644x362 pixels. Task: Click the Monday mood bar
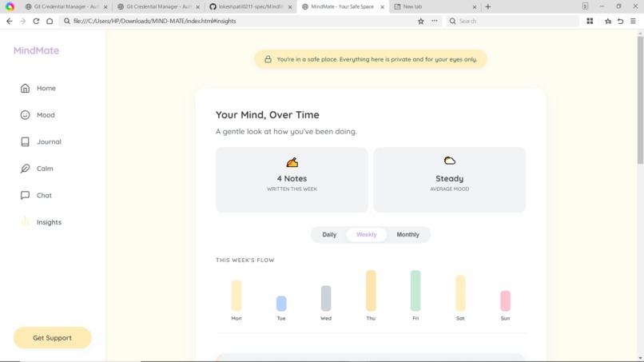click(x=237, y=296)
